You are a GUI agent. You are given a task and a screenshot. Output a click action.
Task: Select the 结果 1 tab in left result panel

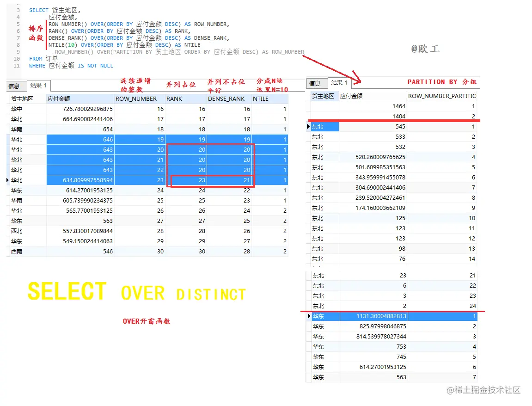click(38, 85)
